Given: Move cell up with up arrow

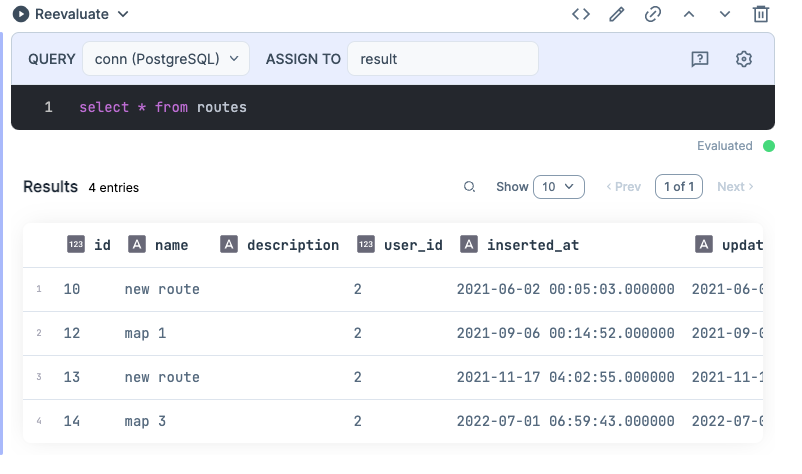Looking at the screenshot, I should click(689, 14).
